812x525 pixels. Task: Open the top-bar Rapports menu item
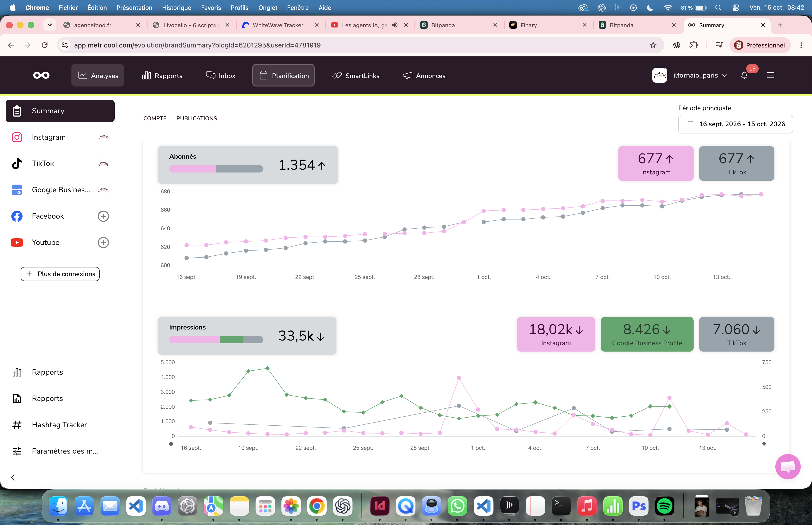pos(162,75)
